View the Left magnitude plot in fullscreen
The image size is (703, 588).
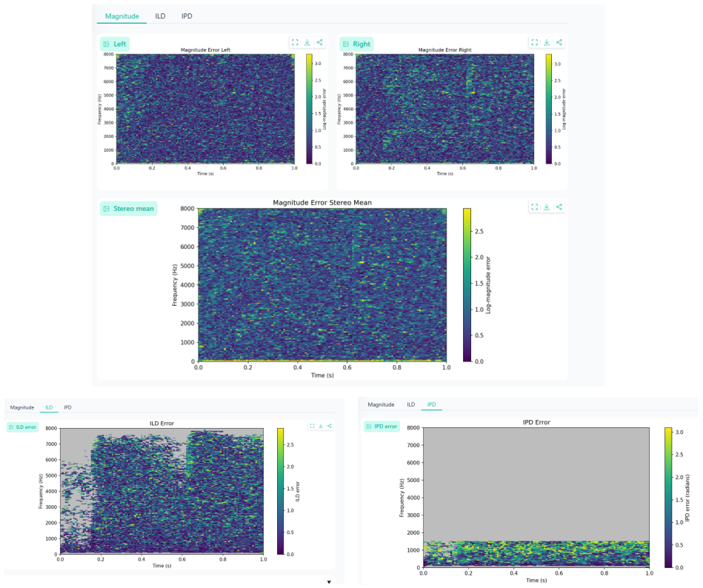coord(295,42)
